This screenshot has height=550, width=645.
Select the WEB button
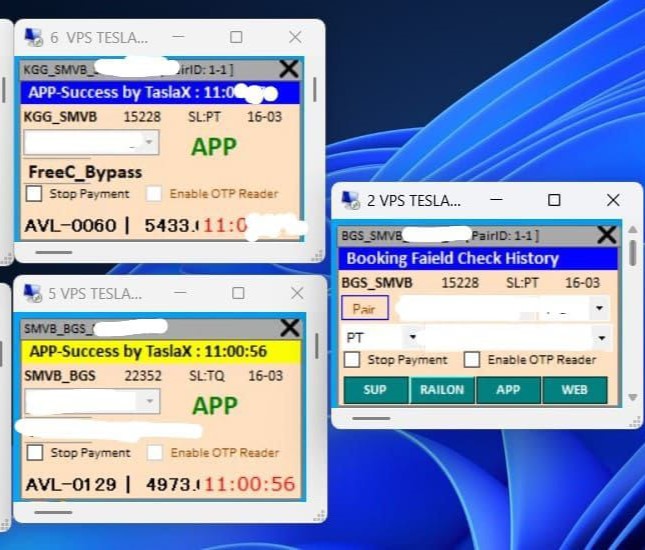point(574,390)
